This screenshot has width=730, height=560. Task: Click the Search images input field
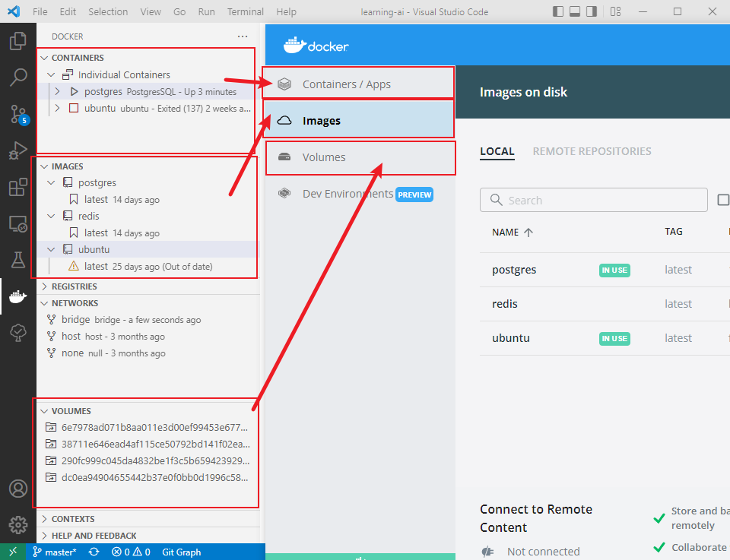(x=594, y=200)
